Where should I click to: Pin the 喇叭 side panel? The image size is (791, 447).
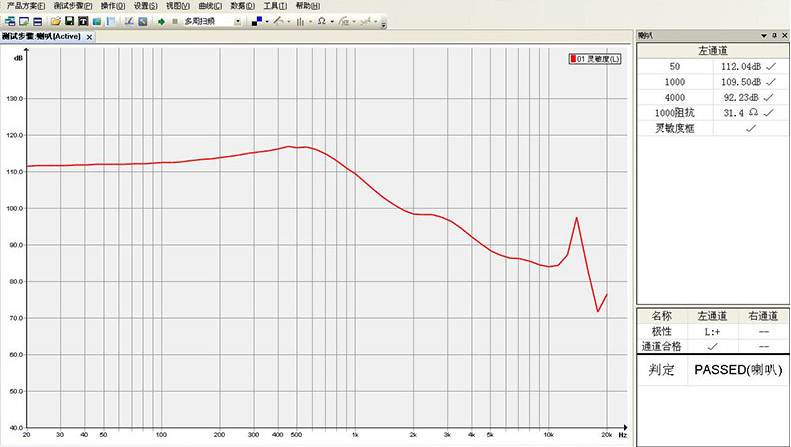coord(772,36)
